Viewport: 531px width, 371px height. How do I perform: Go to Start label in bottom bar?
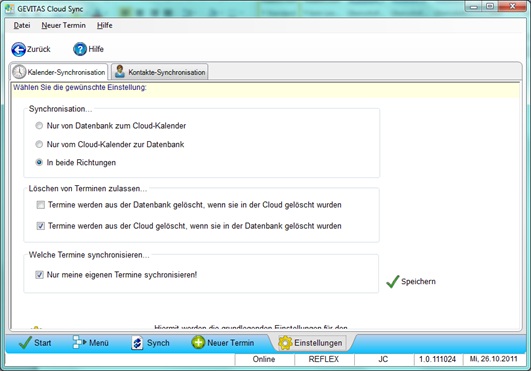[43, 343]
